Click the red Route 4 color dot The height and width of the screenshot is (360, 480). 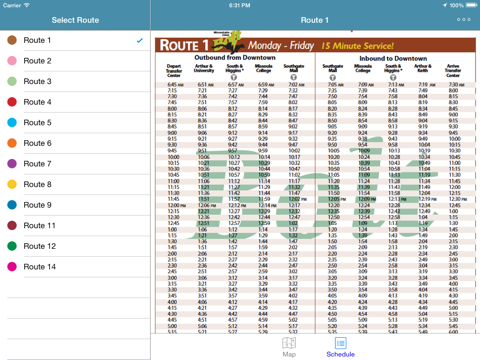(x=12, y=102)
